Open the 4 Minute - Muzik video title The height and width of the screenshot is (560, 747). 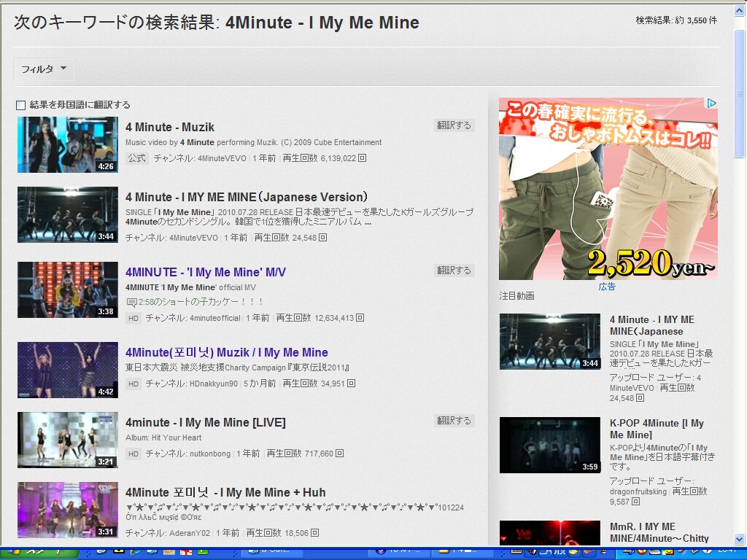coord(170,127)
